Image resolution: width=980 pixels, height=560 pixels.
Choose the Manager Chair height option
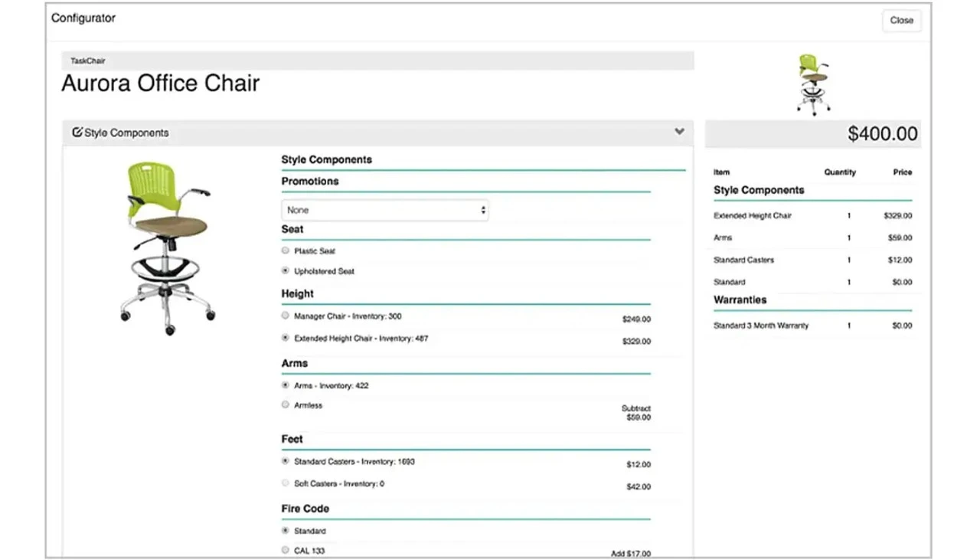click(x=284, y=316)
